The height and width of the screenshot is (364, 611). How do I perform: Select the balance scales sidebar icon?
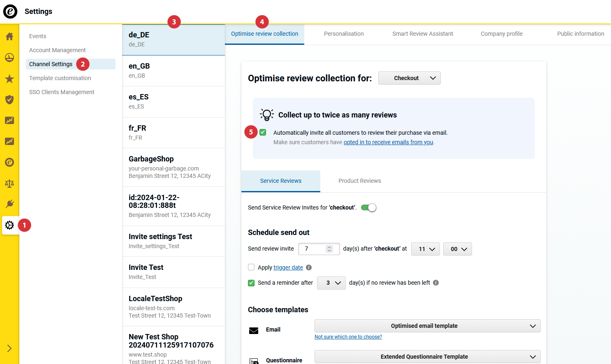coord(9,183)
